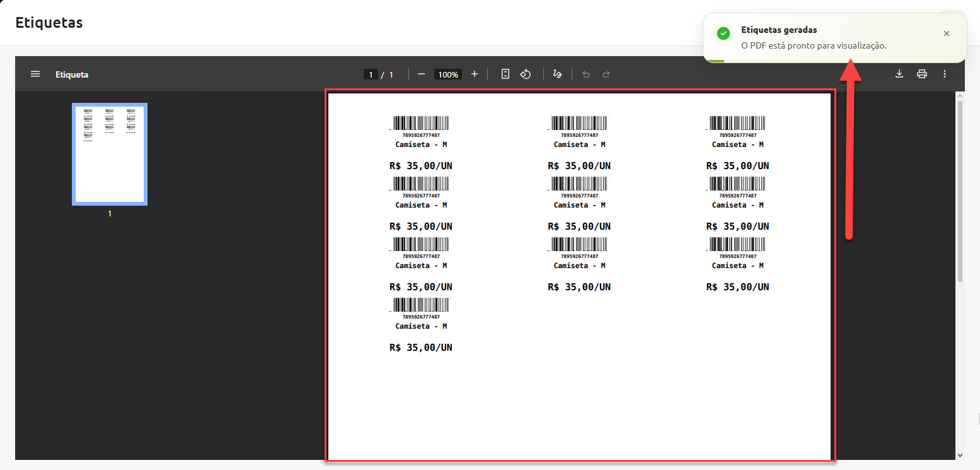Viewport: 980px width, 470px height.
Task: Click "O PDF está pronto para visualização." message
Action: 814,45
